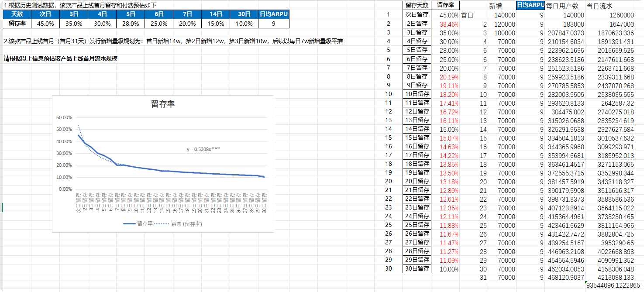Select the red 16.11% retention value

coord(449,120)
